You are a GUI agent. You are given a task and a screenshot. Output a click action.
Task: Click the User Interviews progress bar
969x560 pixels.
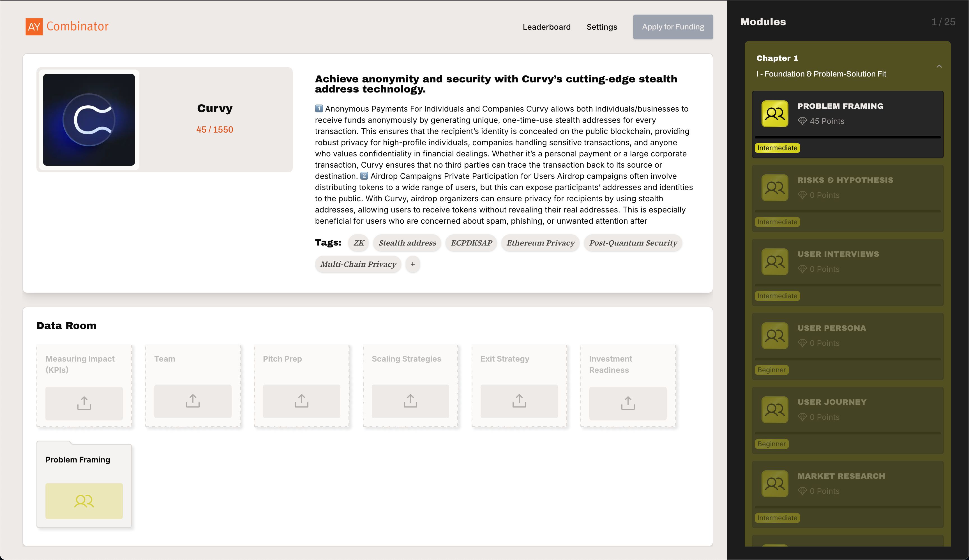tap(848, 285)
